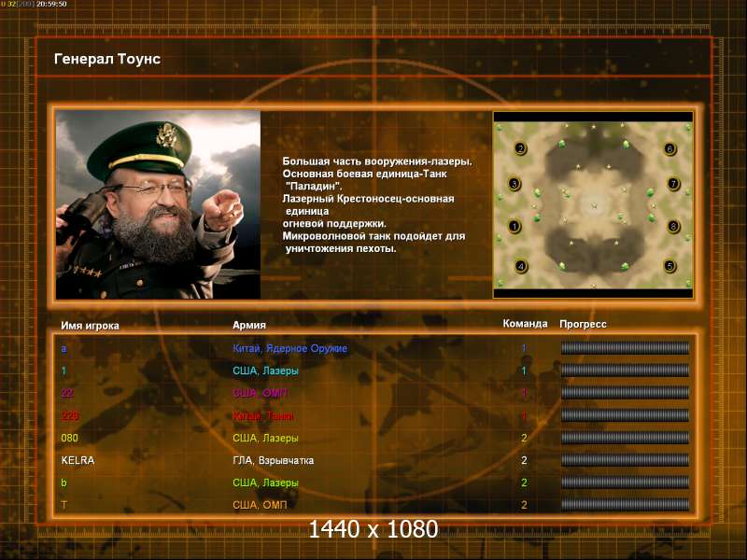Screen dimensions: 747x560
Task: Click the star marker at the minimap center
Action: [x=594, y=205]
